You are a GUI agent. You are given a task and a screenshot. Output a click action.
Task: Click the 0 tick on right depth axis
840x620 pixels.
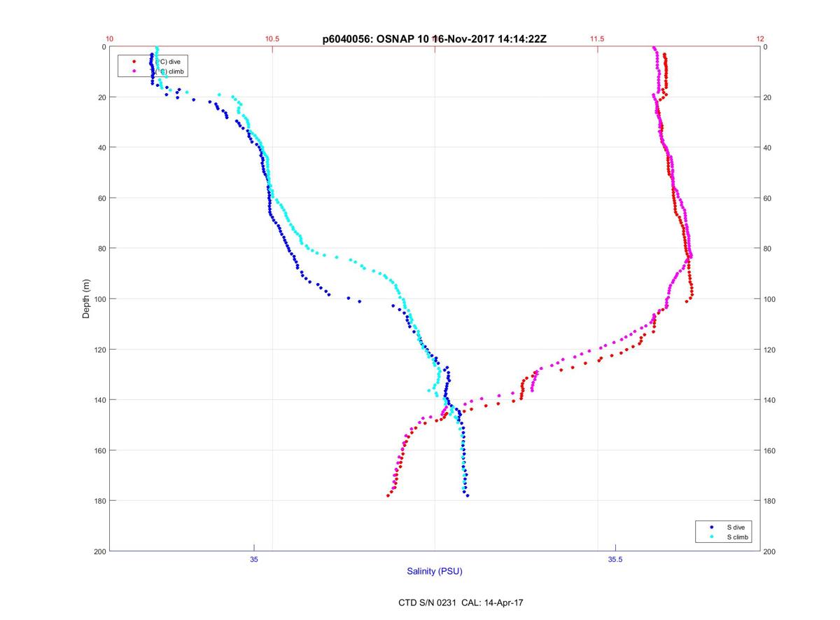click(x=766, y=47)
